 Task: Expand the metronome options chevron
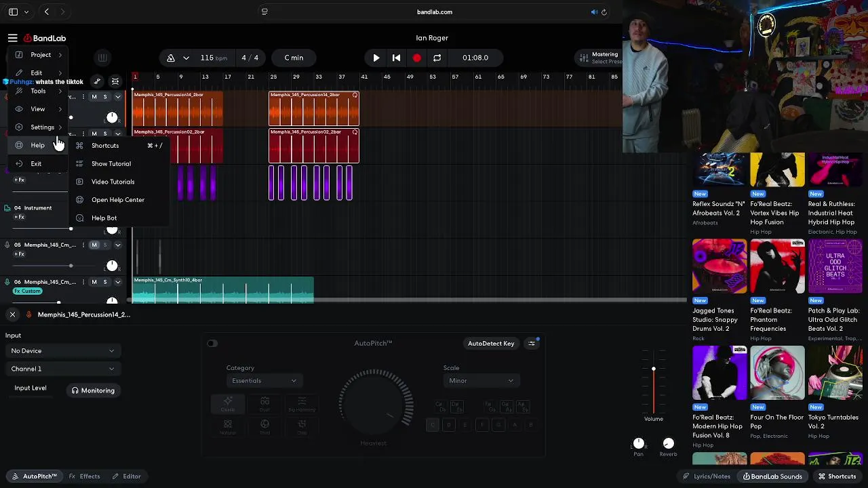click(x=186, y=58)
